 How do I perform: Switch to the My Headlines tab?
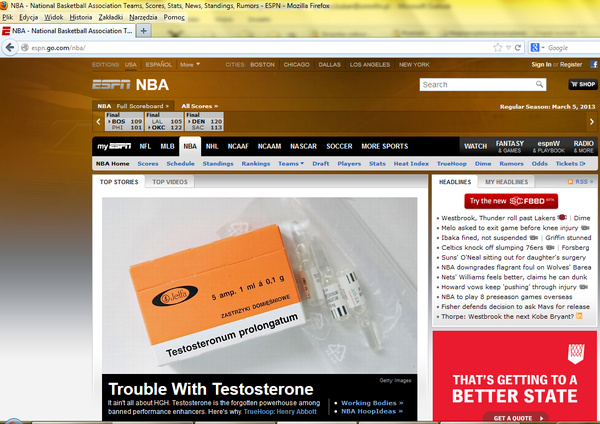pos(506,182)
